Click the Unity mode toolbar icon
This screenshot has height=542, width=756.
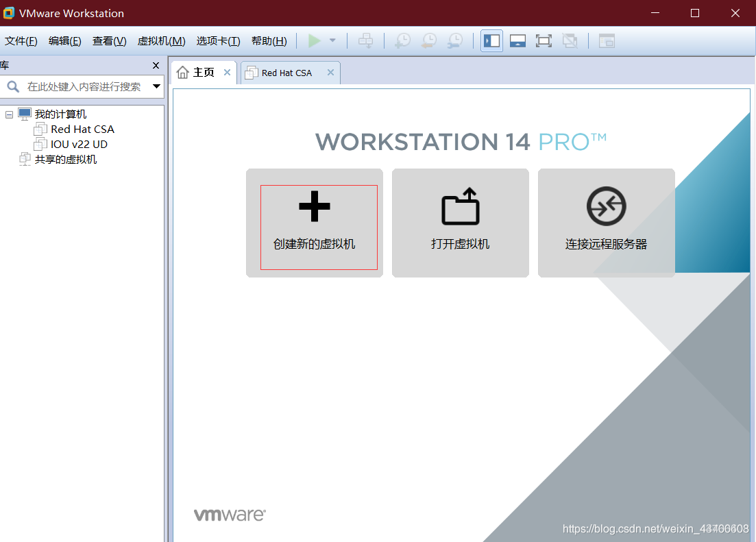coord(570,41)
